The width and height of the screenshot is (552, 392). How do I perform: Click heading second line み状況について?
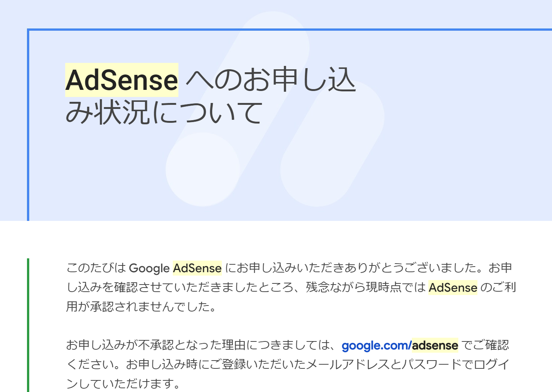164,112
